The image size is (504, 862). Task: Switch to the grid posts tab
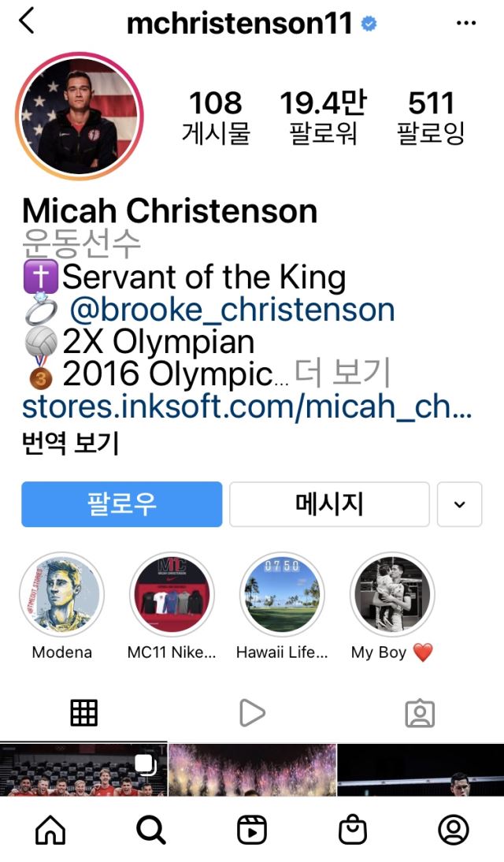[x=84, y=713]
